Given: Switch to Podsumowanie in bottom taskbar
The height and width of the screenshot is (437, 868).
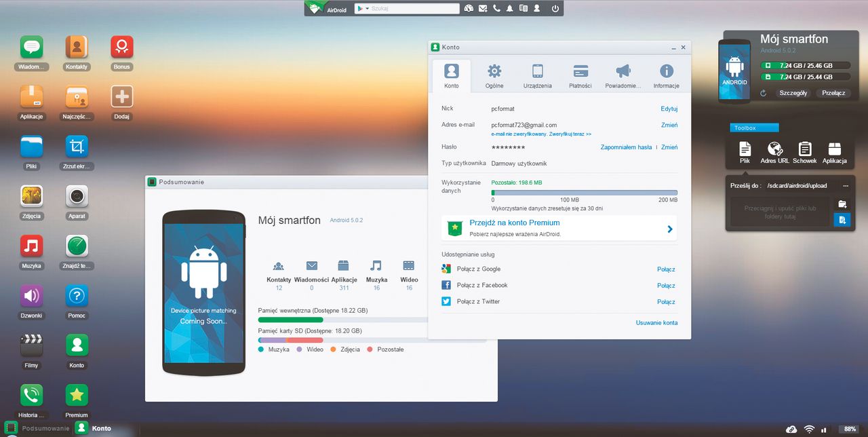Looking at the screenshot, I should tap(37, 428).
